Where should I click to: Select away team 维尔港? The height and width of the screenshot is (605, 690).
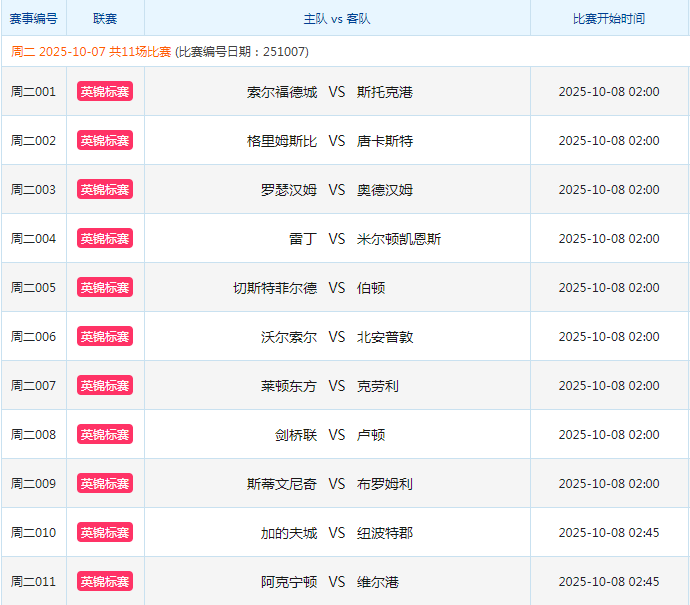(x=378, y=582)
